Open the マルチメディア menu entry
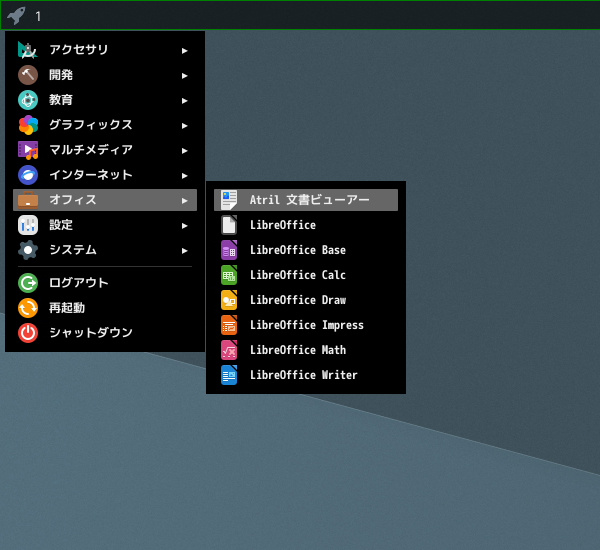Viewport: 600px width, 550px height. 105,150
